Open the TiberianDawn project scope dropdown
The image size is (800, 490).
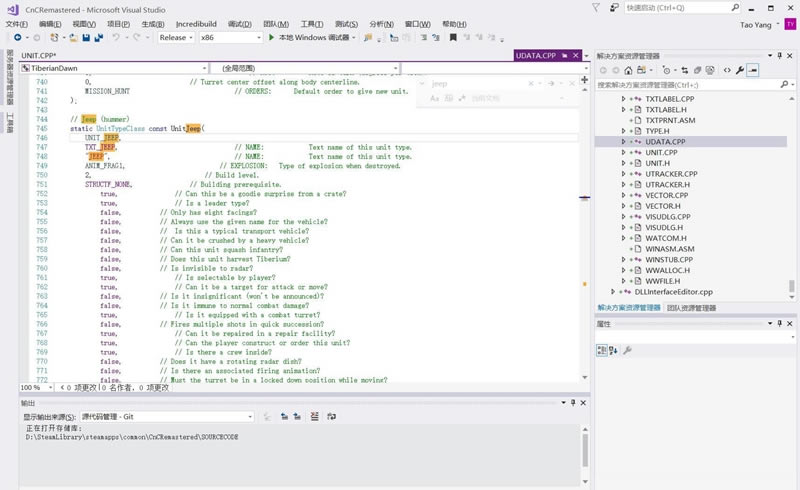pos(114,68)
